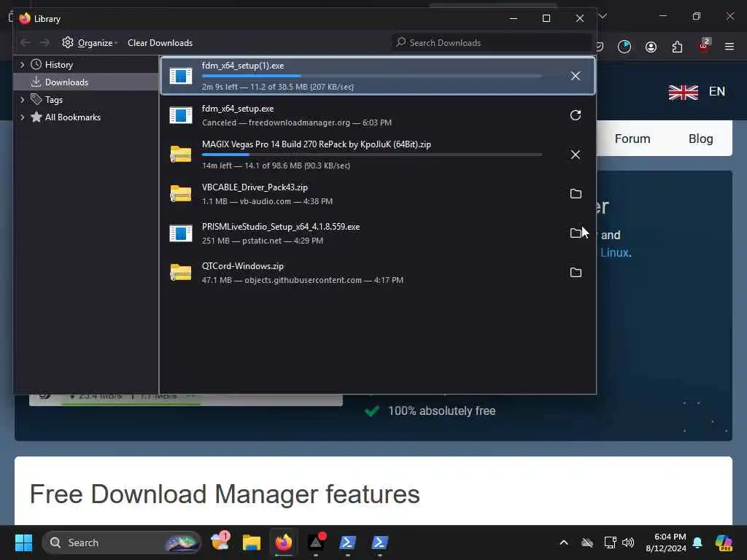
Task: Switch to Firefox on the taskbar
Action: (284, 542)
